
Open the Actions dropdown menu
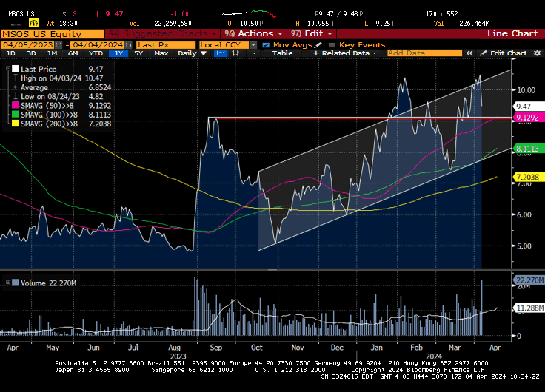click(x=253, y=34)
